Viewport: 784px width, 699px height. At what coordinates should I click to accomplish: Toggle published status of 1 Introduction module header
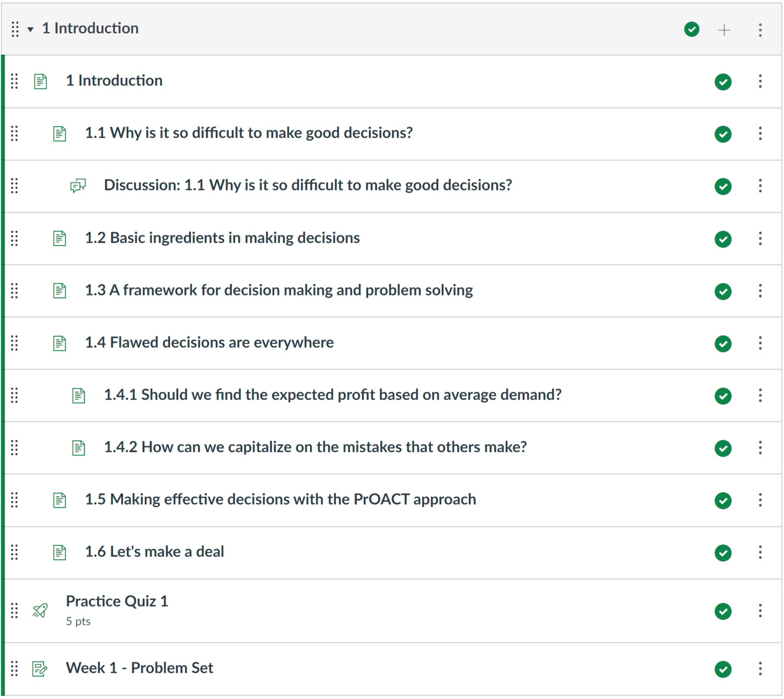click(x=692, y=29)
